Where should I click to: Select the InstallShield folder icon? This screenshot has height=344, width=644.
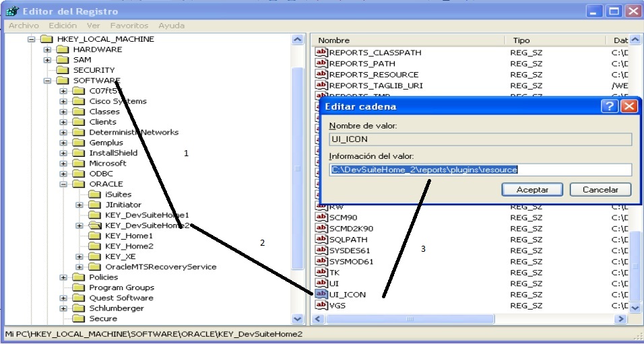(78, 153)
